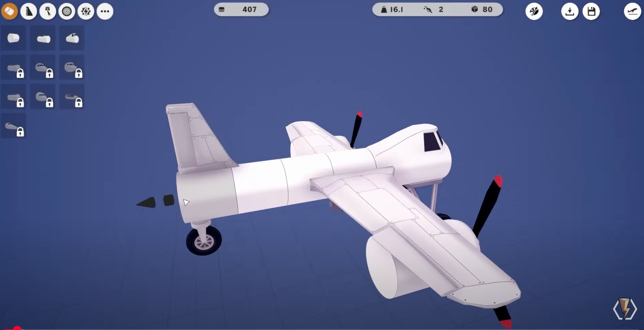This screenshot has width=644, height=330.
Task: Click the bottom-left locked part thumbnail
Action: tap(13, 126)
